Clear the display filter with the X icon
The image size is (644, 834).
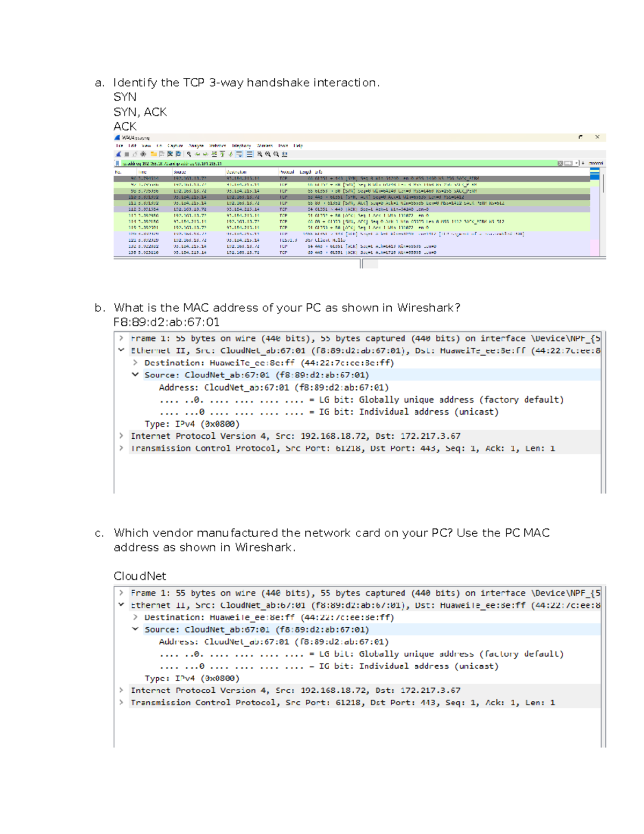[x=560, y=163]
